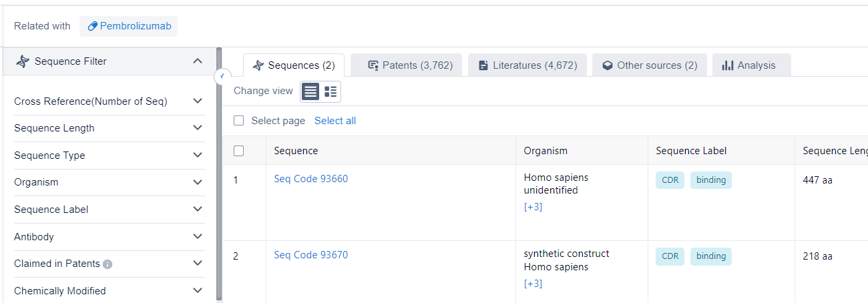Click the bar chart Analysis icon
Image resolution: width=868 pixels, height=303 pixels.
[728, 65]
